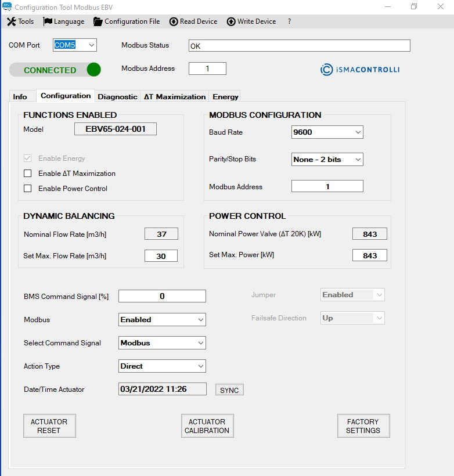Open the Tools menu wrench icon

(x=11, y=21)
